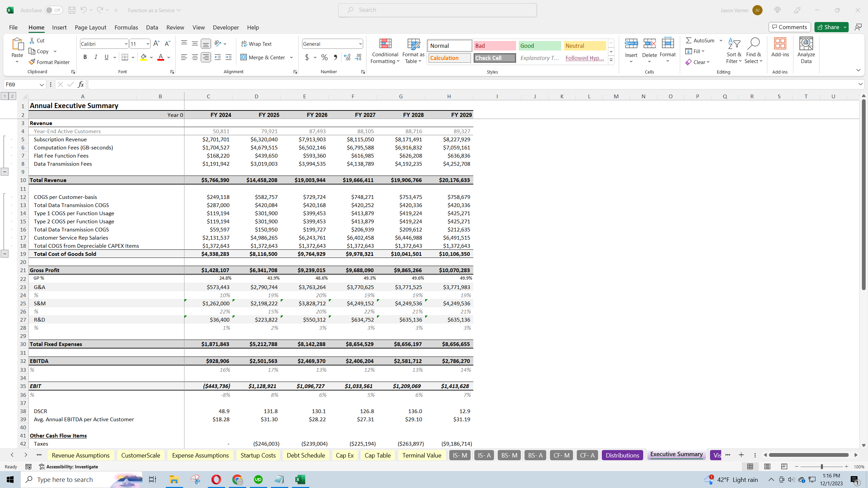Click the Increase Decimal icon

coord(347,57)
